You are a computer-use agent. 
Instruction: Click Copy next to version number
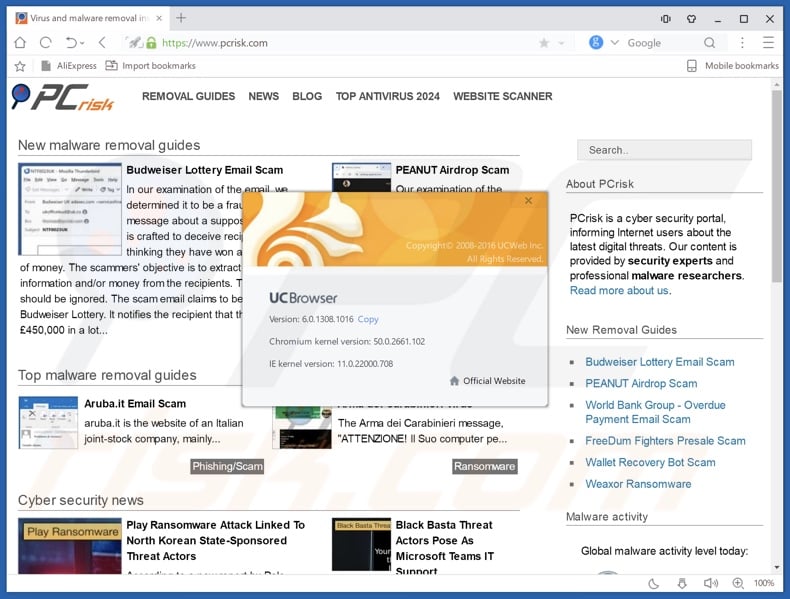coord(368,319)
